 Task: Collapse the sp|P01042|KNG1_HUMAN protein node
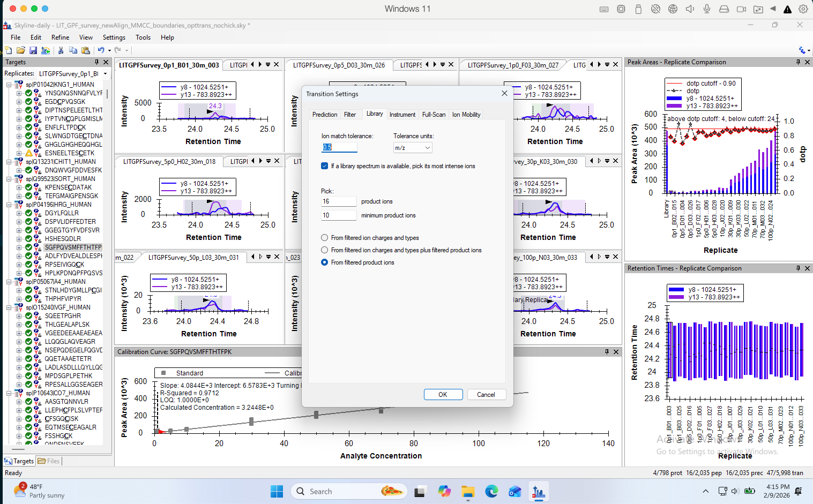tap(9, 85)
